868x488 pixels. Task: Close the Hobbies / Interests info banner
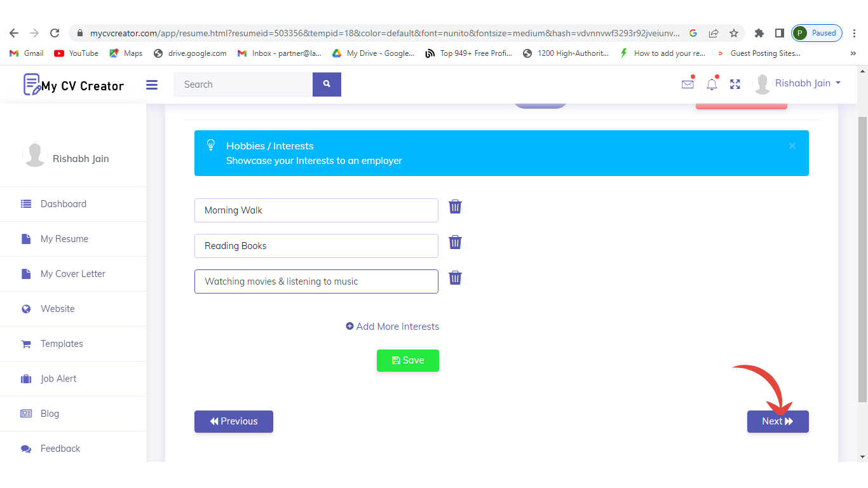pyautogui.click(x=792, y=146)
